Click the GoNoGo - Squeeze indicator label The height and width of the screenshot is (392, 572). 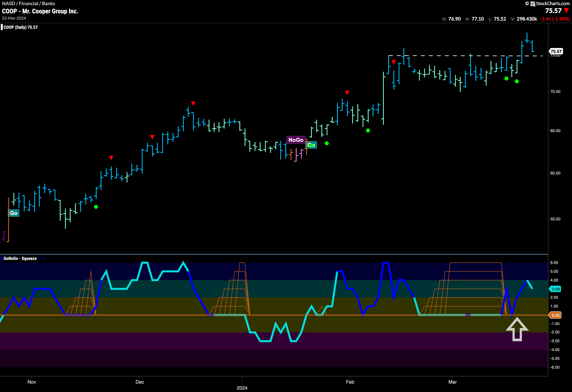(20, 258)
